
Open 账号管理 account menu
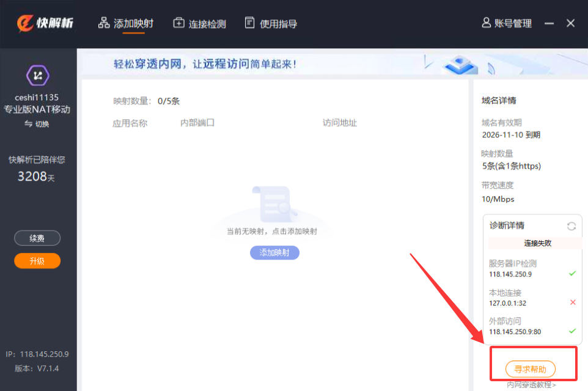[507, 23]
